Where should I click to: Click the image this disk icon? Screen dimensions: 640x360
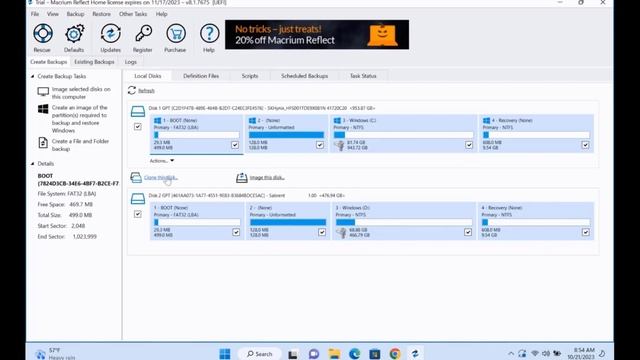click(242, 177)
